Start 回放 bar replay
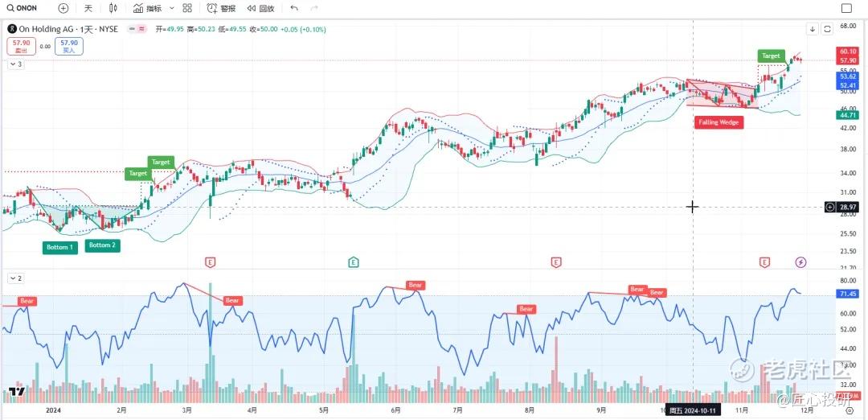The width and height of the screenshot is (868, 420). 260,8
